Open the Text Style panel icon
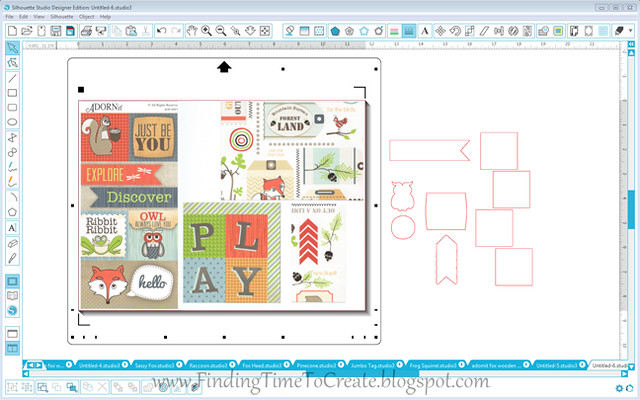Viewport: 640px width, 400px height. point(425,31)
